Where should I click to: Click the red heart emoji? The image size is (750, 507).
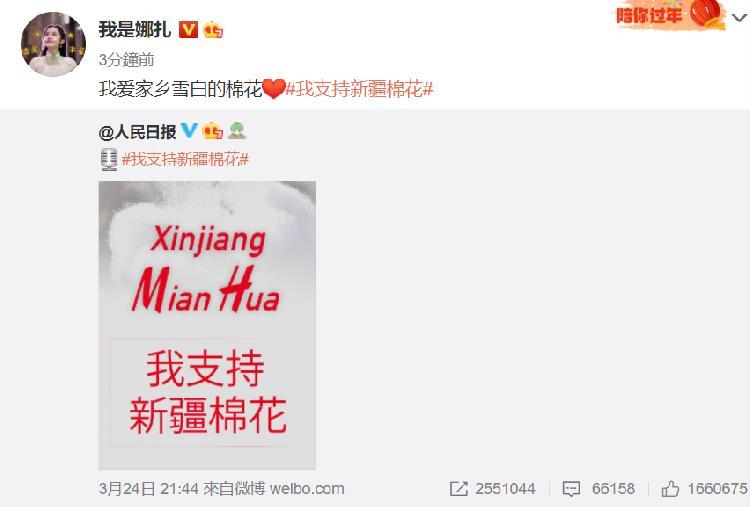click(x=274, y=89)
